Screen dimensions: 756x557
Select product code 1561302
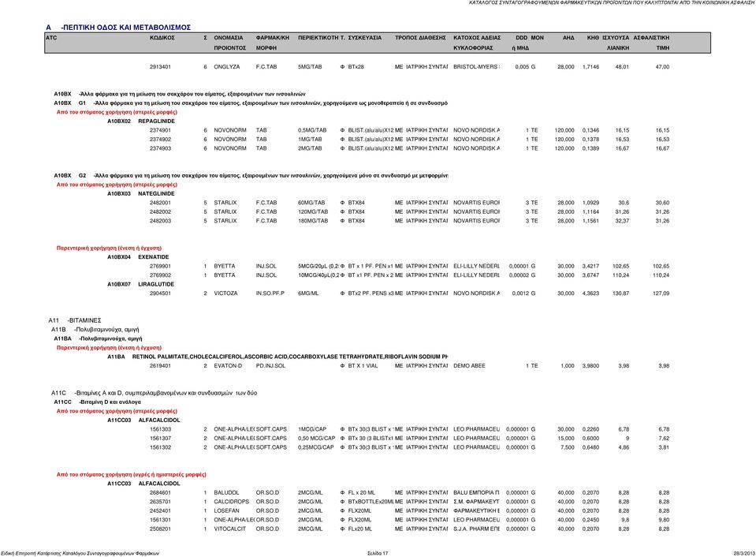[160, 447]
